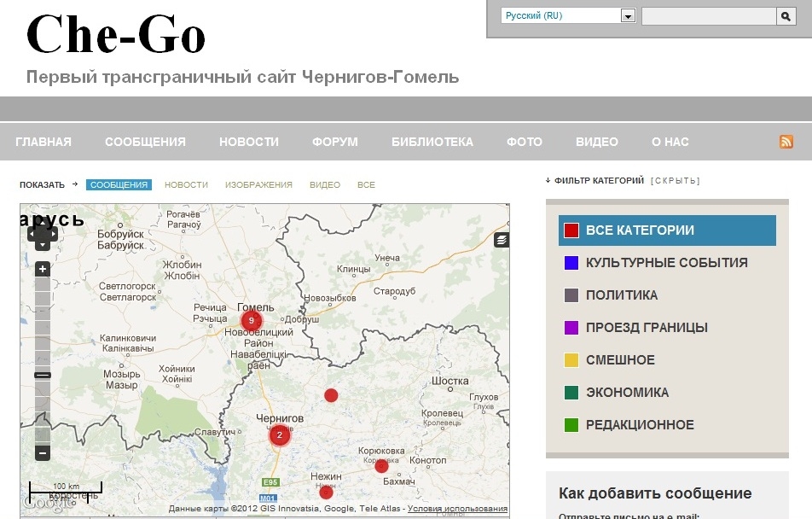Open the language dropdown Русский (RU)

[x=568, y=16]
